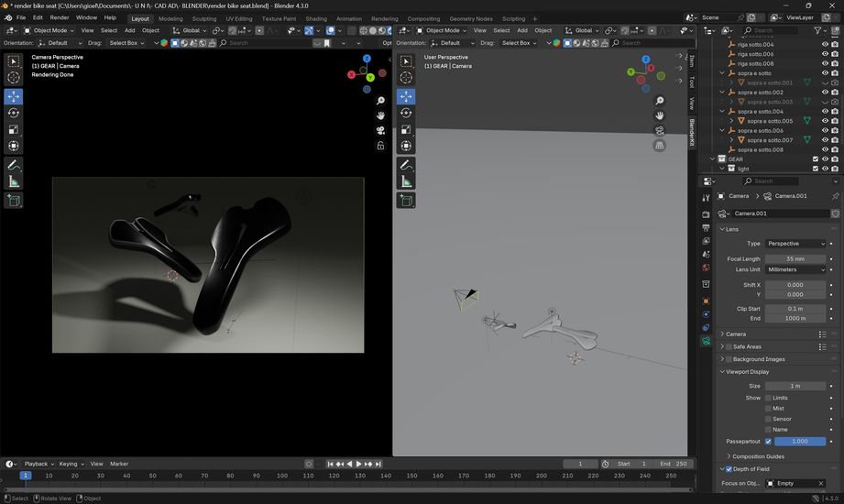This screenshot has width=844, height=504.
Task: Collapse the Lens panel section
Action: 732,229
